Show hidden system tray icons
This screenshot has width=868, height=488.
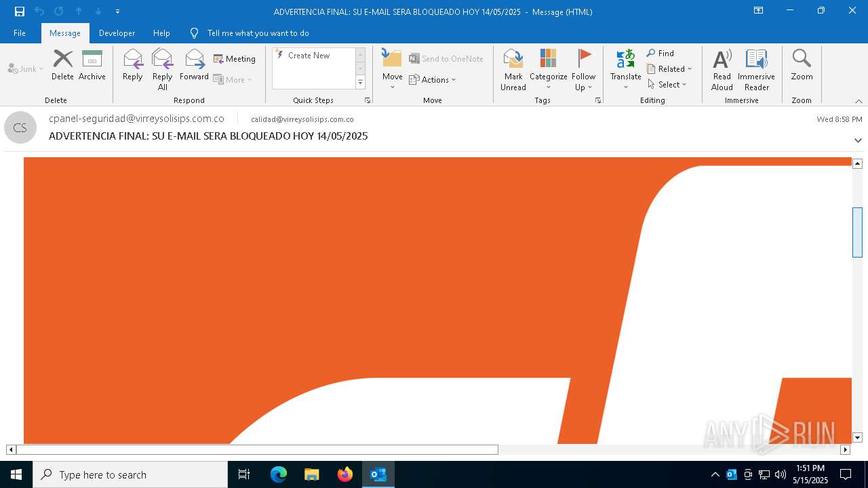tap(715, 474)
